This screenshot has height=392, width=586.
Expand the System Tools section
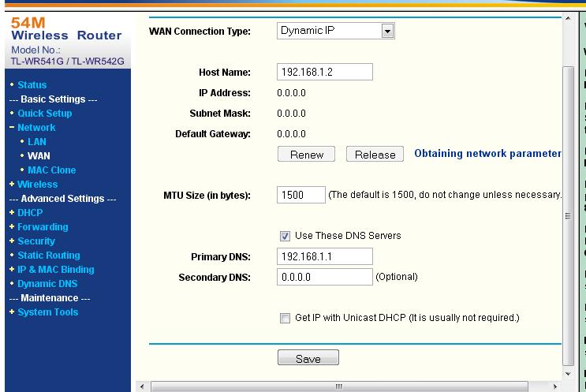click(47, 312)
